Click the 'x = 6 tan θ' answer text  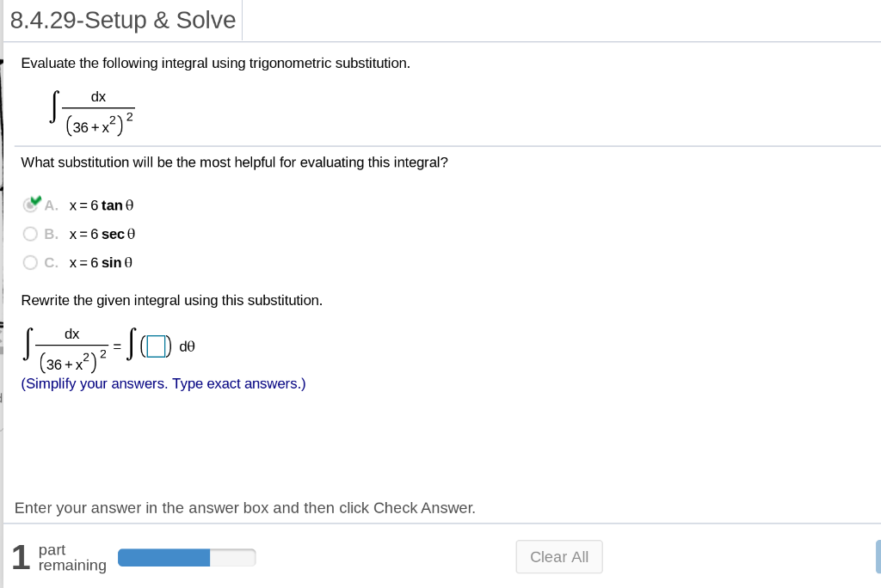click(x=102, y=205)
